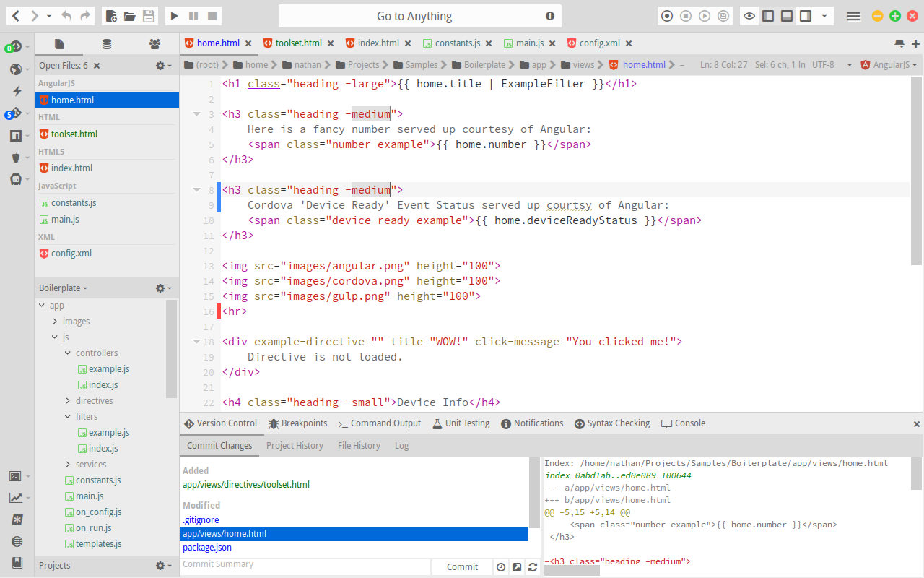Image resolution: width=924 pixels, height=578 pixels.
Task: Toggle left pane visibility
Action: [768, 15]
